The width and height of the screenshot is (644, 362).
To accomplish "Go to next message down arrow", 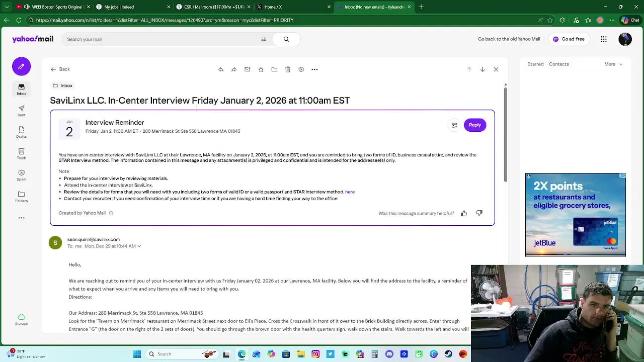I will (482, 69).
